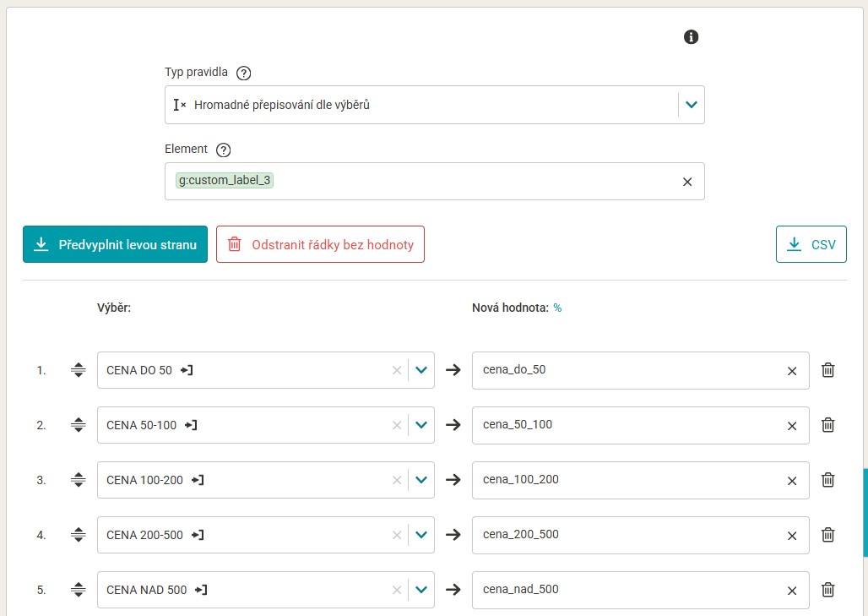Screen dimensions: 868x616
Task: Open dropdown for CENA DO 50
Action: (421, 370)
